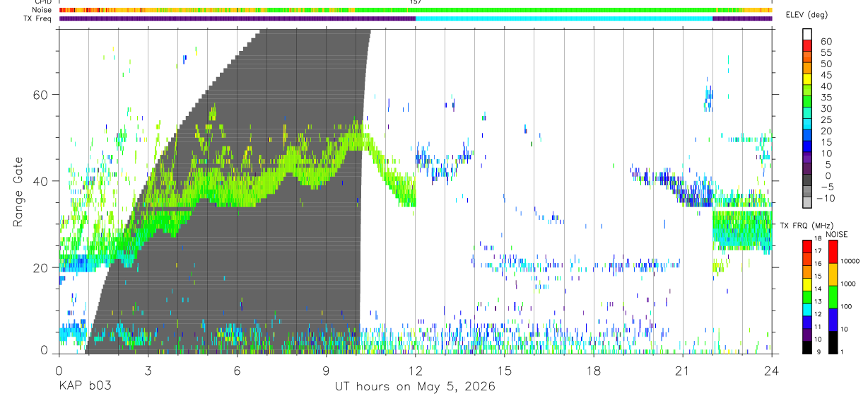Click the "45" tick on the ELEV color bar
Image resolution: width=868 pixels, height=401 pixels.
[x=826, y=75]
